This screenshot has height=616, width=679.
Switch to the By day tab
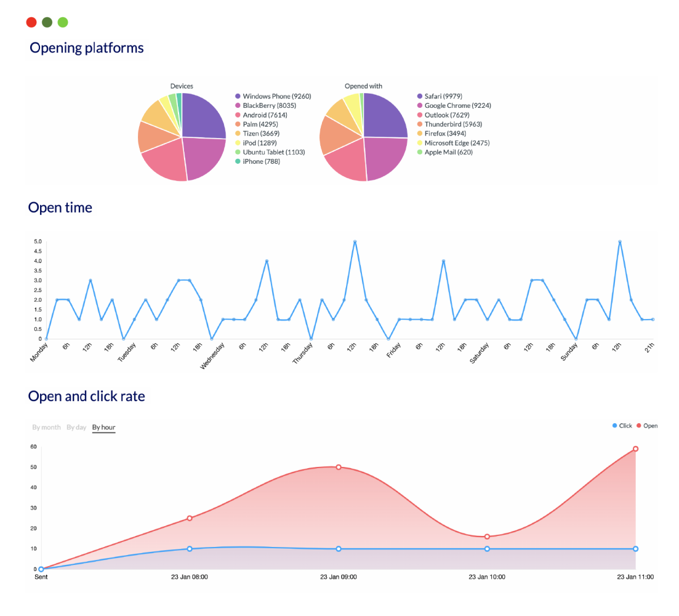[x=76, y=428]
